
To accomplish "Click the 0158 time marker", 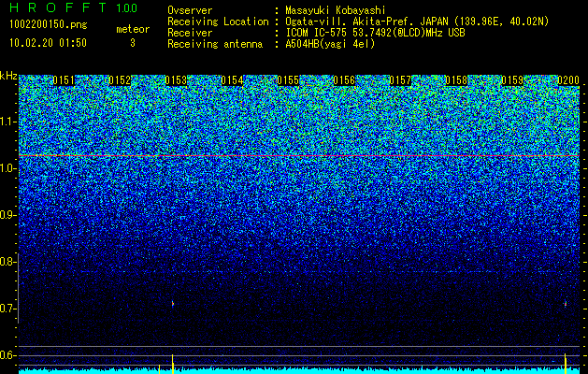I will point(456,80).
